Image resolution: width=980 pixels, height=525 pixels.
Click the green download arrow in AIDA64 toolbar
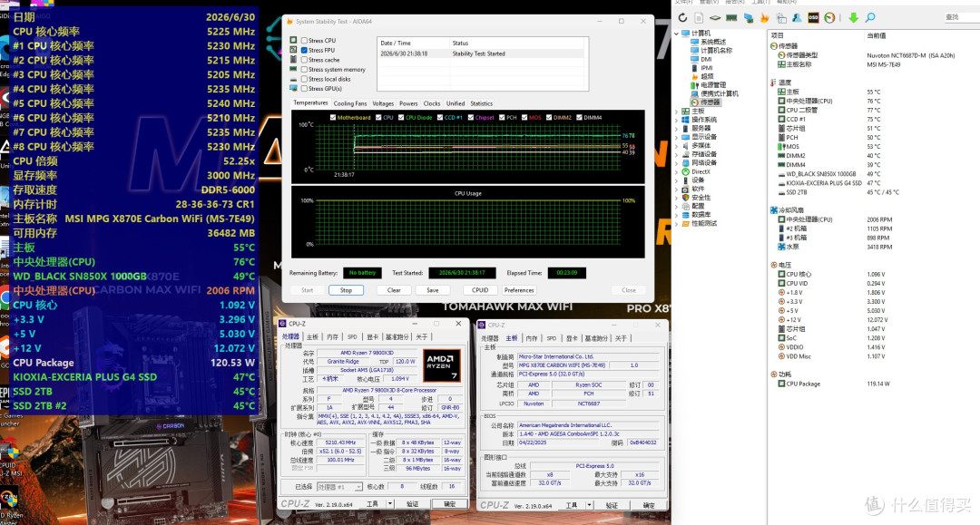tap(853, 18)
